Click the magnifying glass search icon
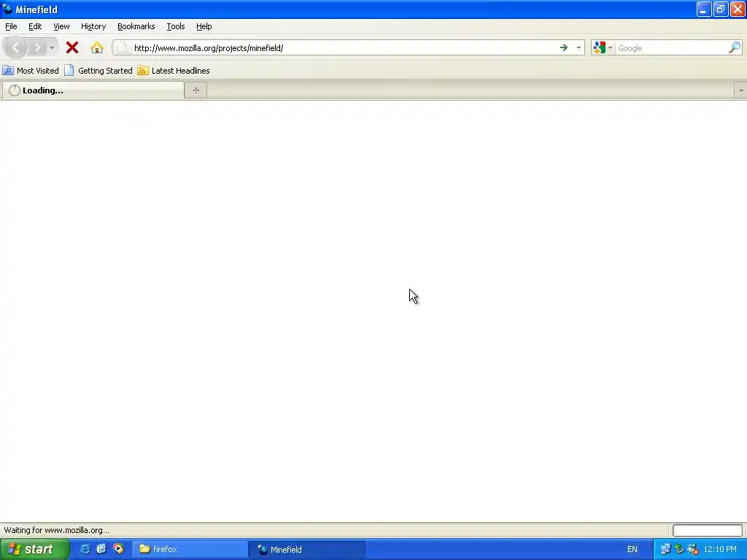Screen dimensions: 747x560 (x=734, y=47)
